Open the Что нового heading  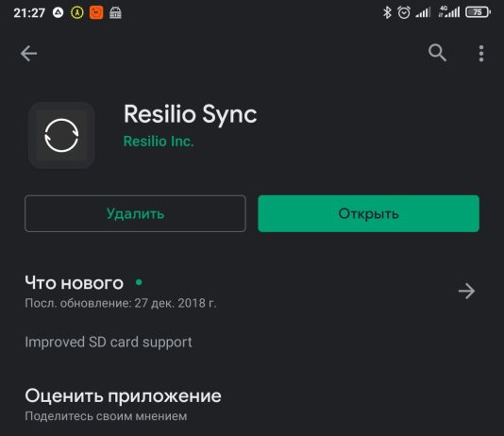tap(75, 283)
